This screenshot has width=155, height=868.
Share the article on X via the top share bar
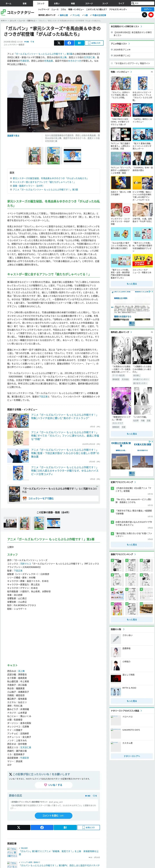pos(59,43)
